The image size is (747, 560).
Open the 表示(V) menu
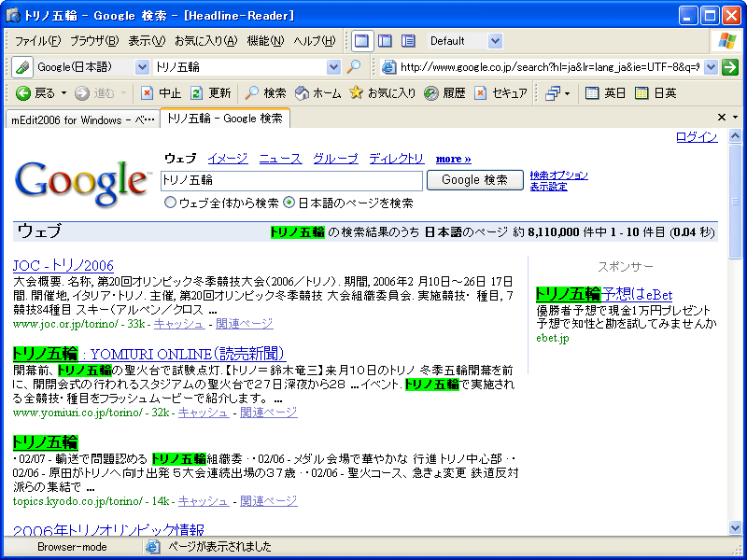147,41
